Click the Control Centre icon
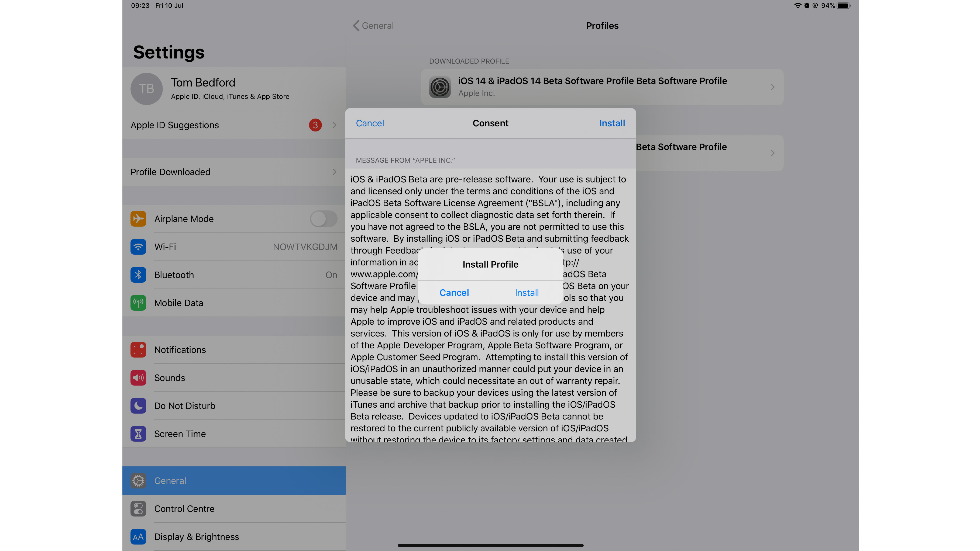The width and height of the screenshot is (980, 551). pos(138,509)
